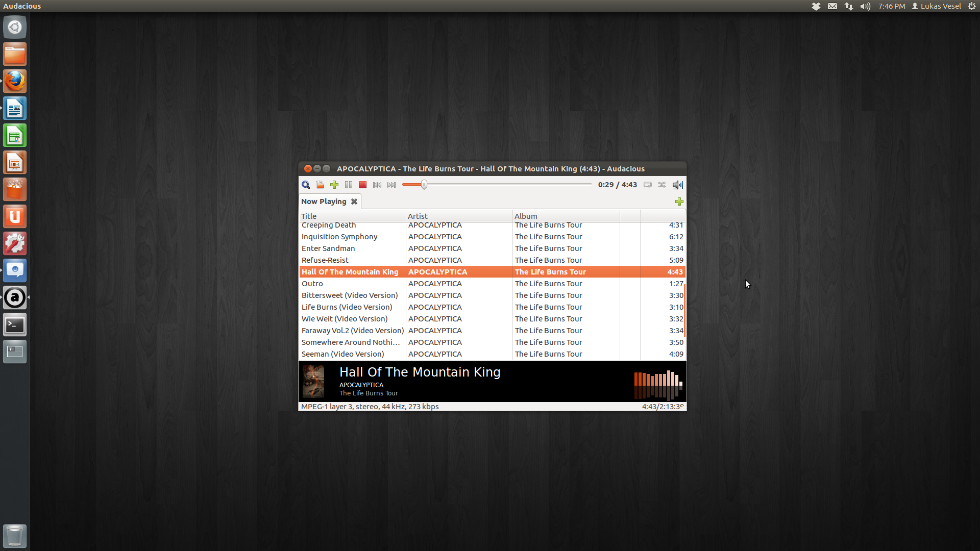
Task: Open Terminal from the launcher
Action: click(x=15, y=324)
